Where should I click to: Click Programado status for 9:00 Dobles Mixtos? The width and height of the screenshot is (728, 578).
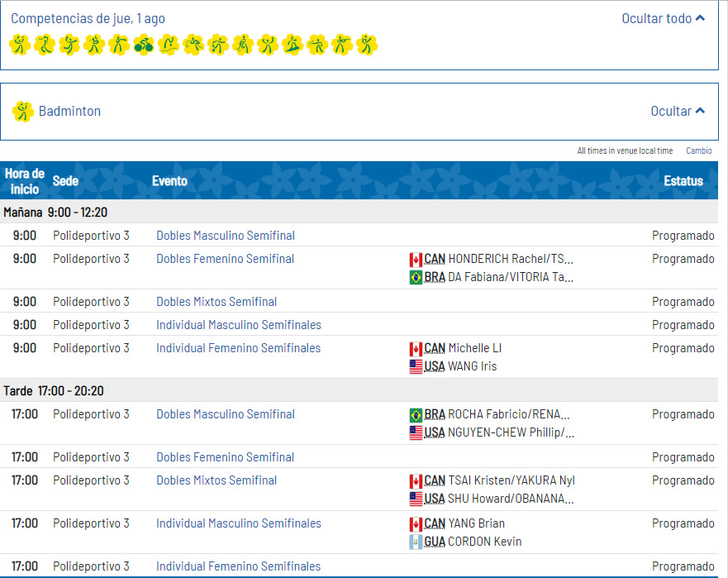[683, 302]
